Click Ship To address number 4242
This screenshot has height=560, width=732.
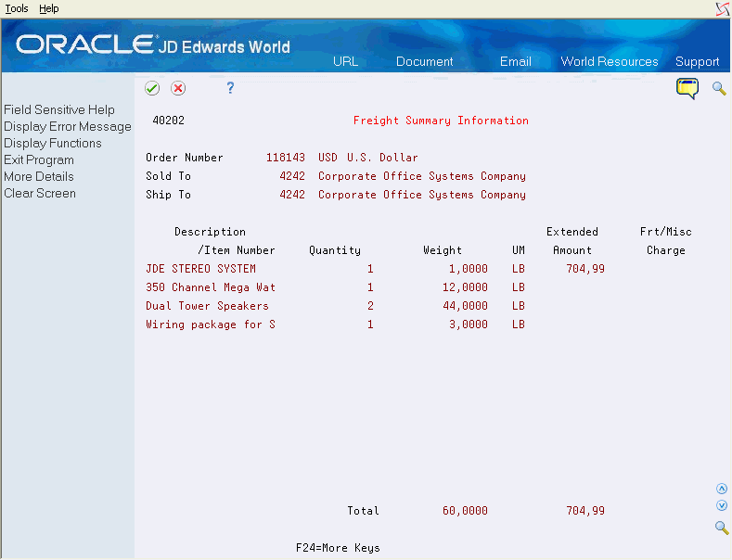(292, 195)
